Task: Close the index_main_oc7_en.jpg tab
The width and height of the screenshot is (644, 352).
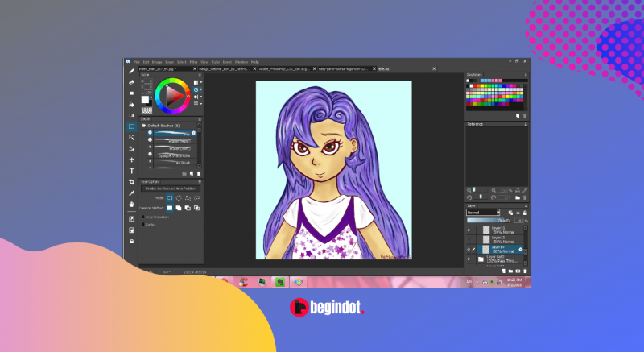Action: 195,69
